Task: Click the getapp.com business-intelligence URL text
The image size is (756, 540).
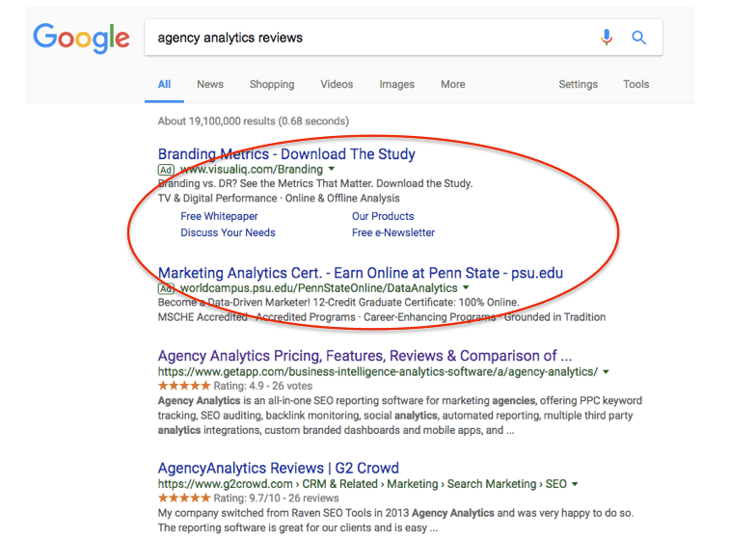Action: point(378,372)
